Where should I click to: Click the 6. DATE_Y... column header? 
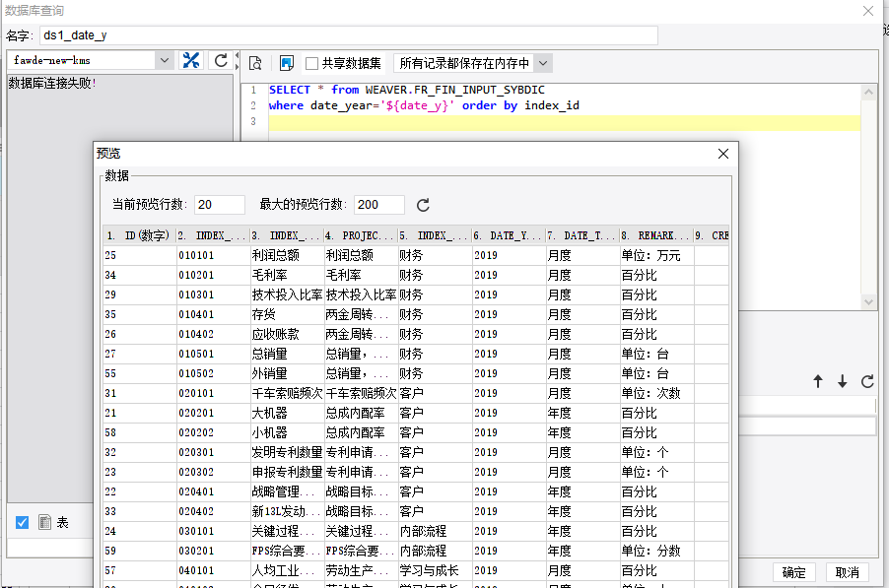coord(509,235)
